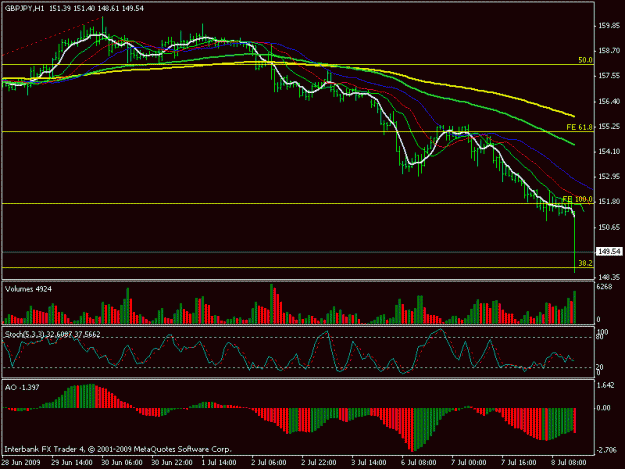This screenshot has width=625, height=469.
Task: Click the 148.35 price axis value
Action: pos(609,277)
